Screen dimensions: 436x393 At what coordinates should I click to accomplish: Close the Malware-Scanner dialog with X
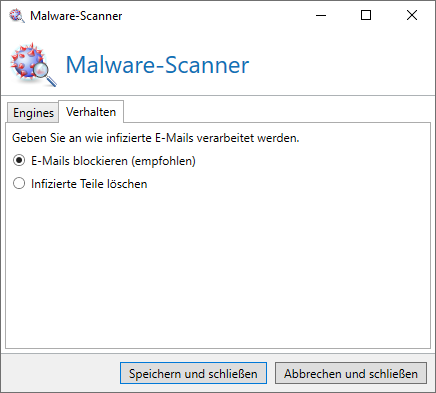pyautogui.click(x=412, y=15)
